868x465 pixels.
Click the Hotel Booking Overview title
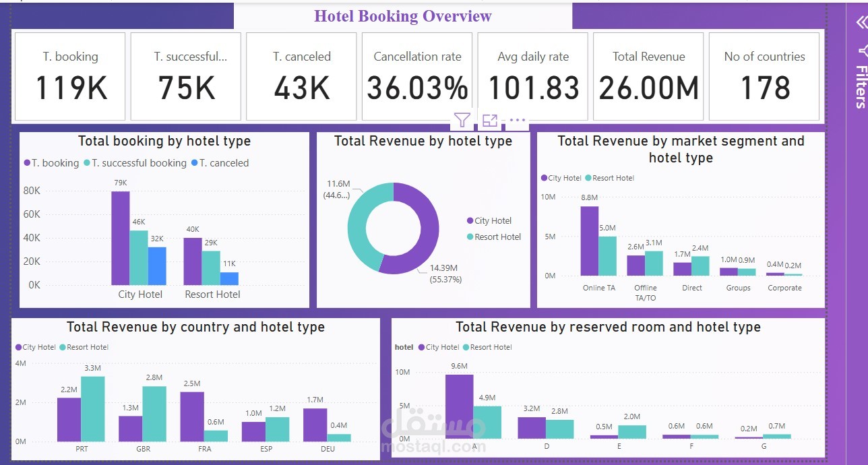[x=403, y=16]
